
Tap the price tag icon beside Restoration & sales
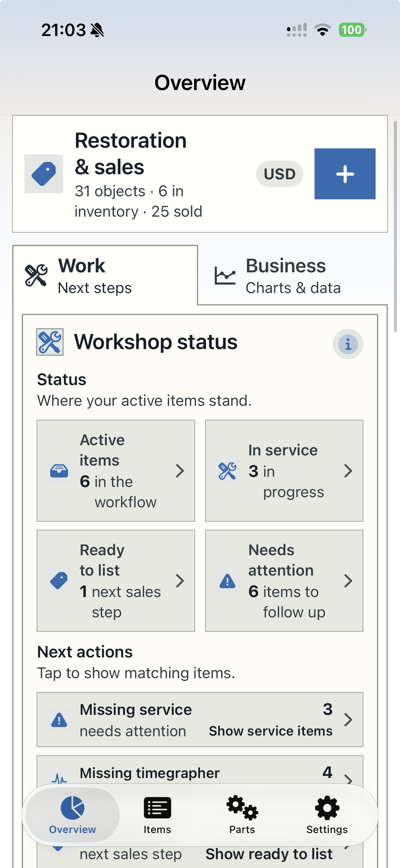coord(44,174)
